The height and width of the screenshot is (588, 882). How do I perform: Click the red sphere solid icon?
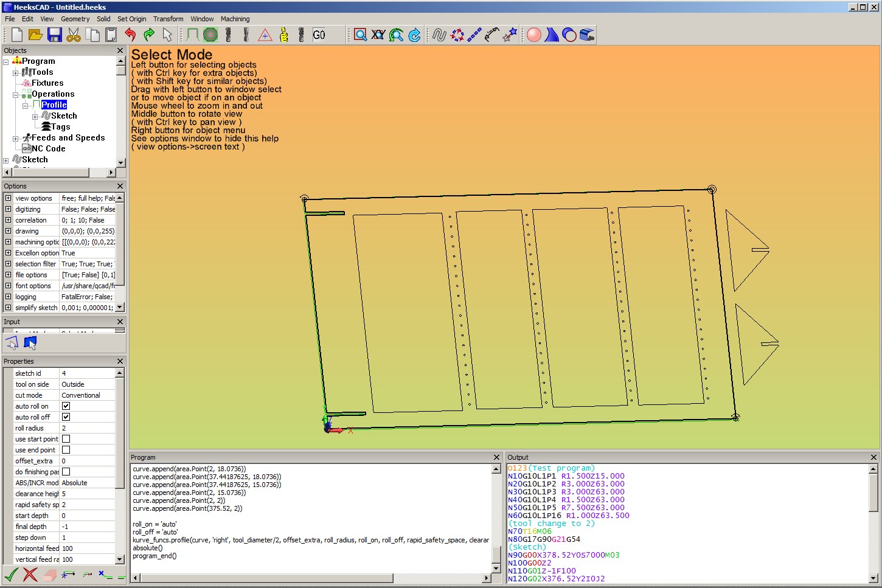pyautogui.click(x=534, y=35)
